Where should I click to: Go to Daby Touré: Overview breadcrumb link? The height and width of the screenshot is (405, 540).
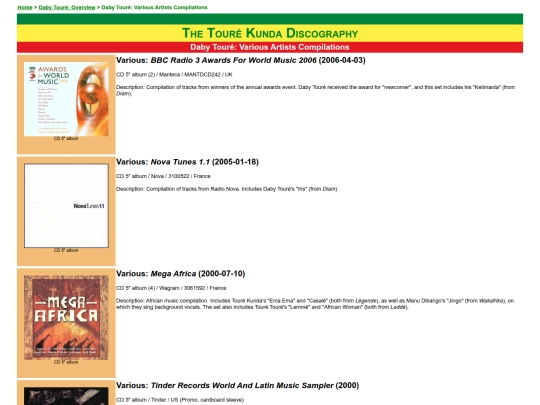point(67,7)
